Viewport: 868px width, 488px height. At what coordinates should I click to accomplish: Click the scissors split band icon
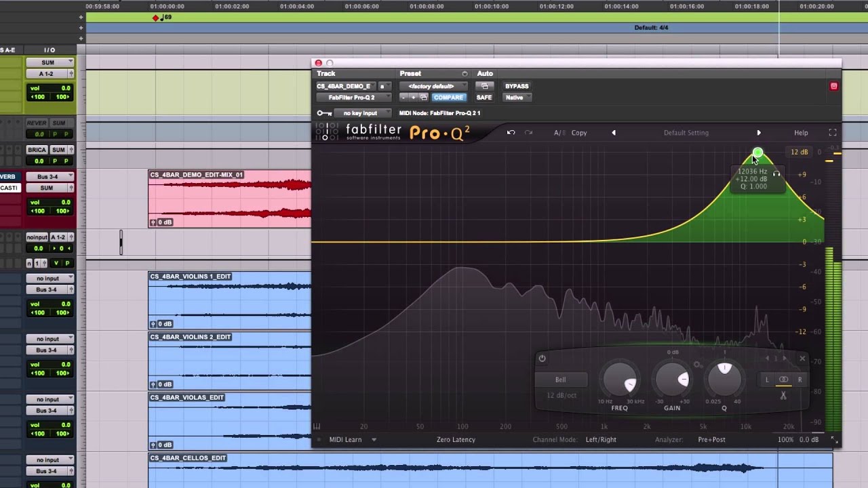(x=783, y=395)
